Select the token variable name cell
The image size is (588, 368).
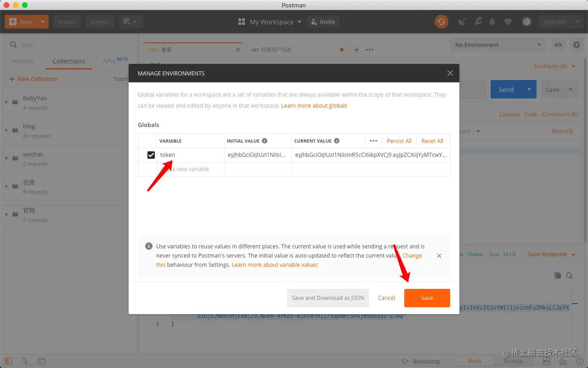190,155
